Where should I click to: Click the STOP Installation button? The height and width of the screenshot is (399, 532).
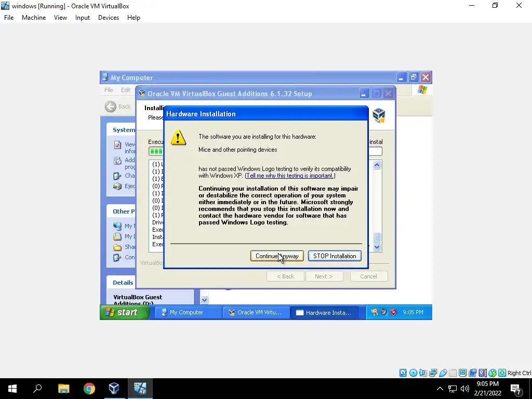[335, 256]
